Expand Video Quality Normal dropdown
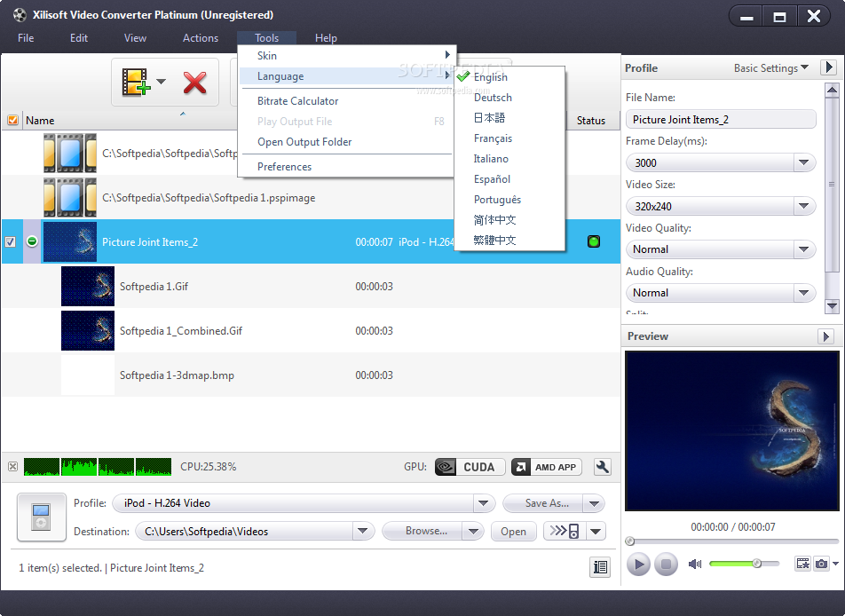845x616 pixels. coord(803,249)
